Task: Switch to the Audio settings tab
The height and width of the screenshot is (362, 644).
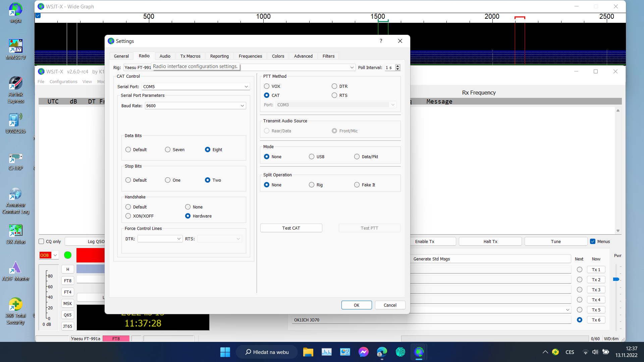Action: [x=165, y=56]
